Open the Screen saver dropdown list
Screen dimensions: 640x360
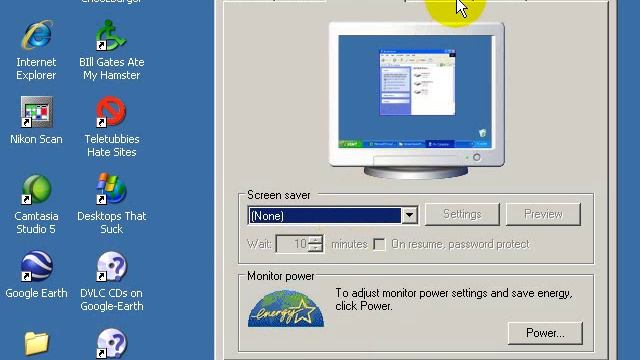(x=409, y=216)
